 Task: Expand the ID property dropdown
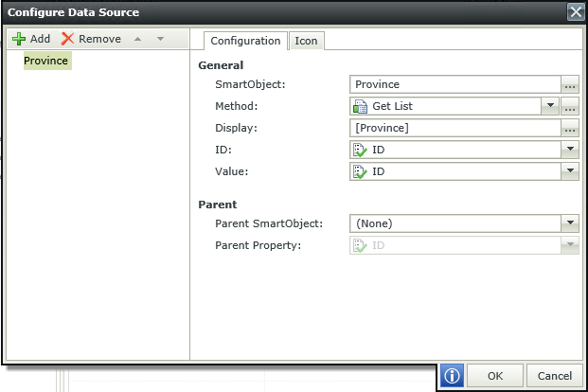coord(570,150)
